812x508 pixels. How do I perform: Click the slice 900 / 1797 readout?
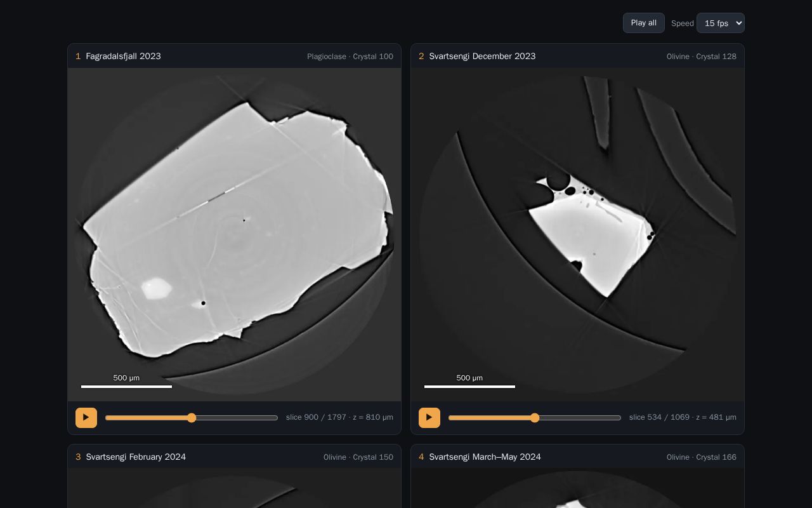pos(339,417)
